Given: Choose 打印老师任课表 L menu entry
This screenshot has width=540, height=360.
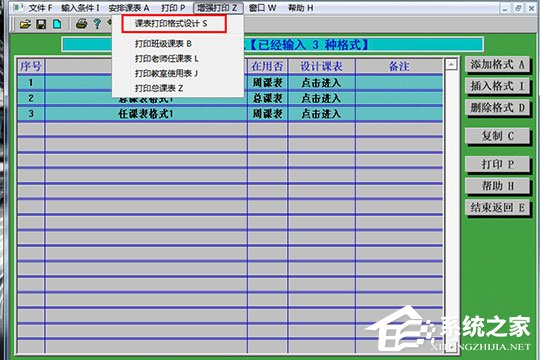Looking at the screenshot, I should tap(167, 59).
